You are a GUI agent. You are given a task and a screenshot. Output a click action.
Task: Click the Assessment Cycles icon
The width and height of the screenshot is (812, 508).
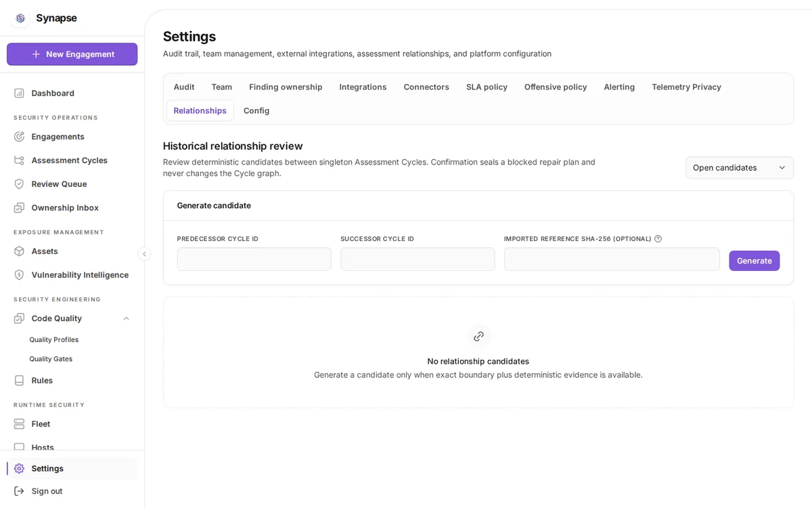pos(19,160)
